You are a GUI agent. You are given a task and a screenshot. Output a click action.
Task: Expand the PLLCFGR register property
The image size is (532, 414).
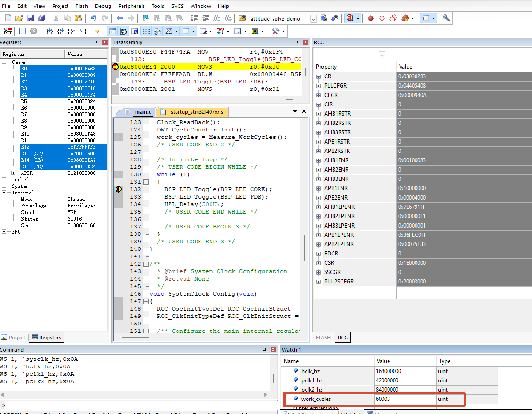[x=318, y=86]
